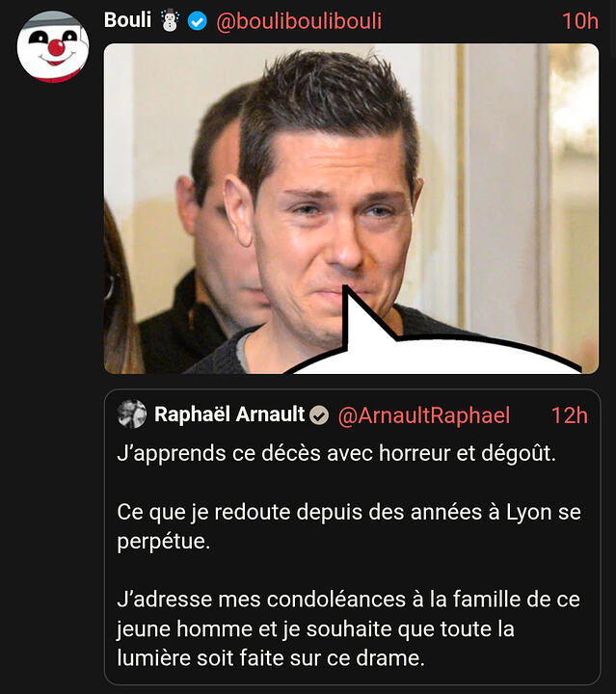Click the snowman emoji next to Bouli

click(x=170, y=21)
